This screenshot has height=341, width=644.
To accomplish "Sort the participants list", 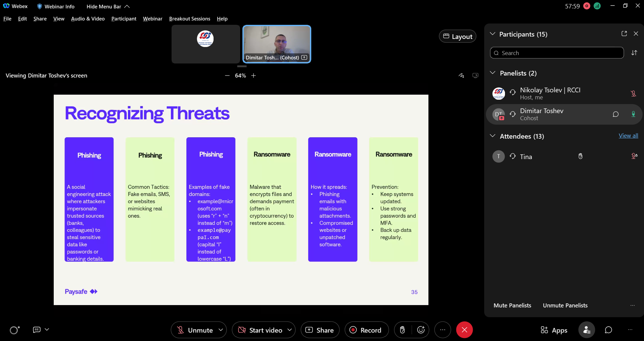I will 634,53.
